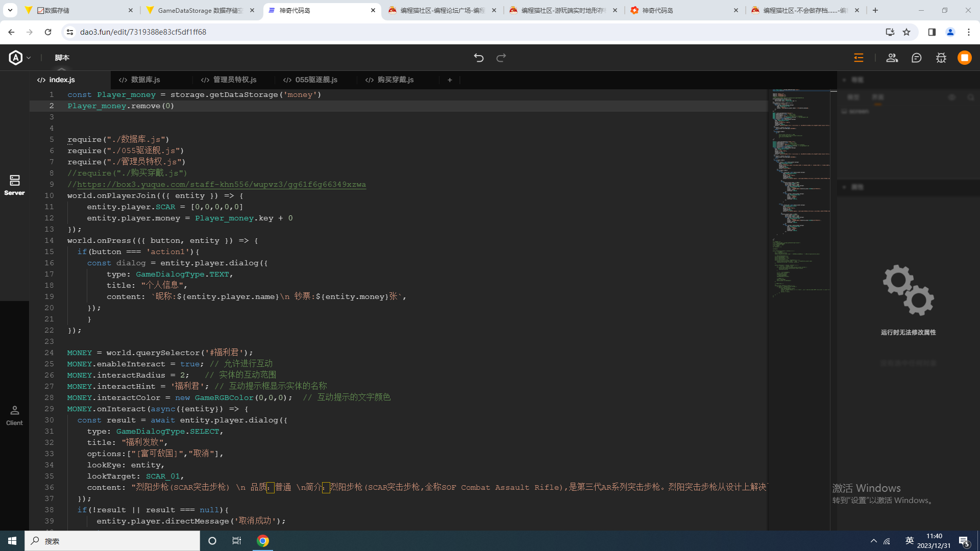Open the Chrome profile avatar
Viewport: 980px width, 551px height.
pyautogui.click(x=950, y=32)
